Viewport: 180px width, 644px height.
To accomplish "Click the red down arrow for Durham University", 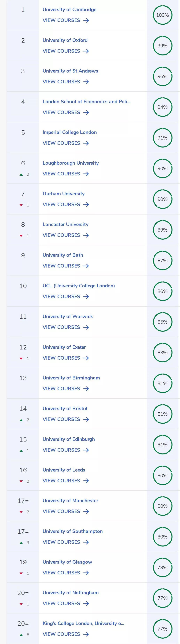I will click(21, 205).
